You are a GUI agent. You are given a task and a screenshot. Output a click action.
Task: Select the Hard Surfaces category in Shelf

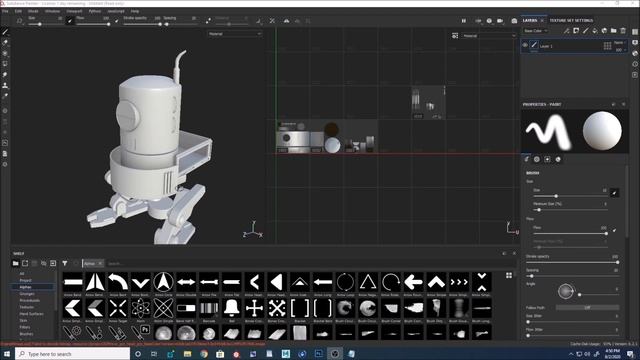tap(31, 314)
